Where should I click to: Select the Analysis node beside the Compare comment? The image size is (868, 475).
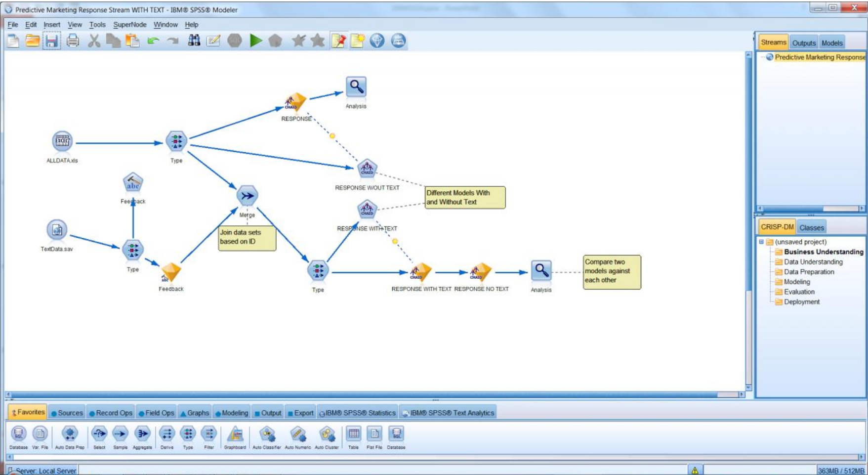click(x=541, y=271)
